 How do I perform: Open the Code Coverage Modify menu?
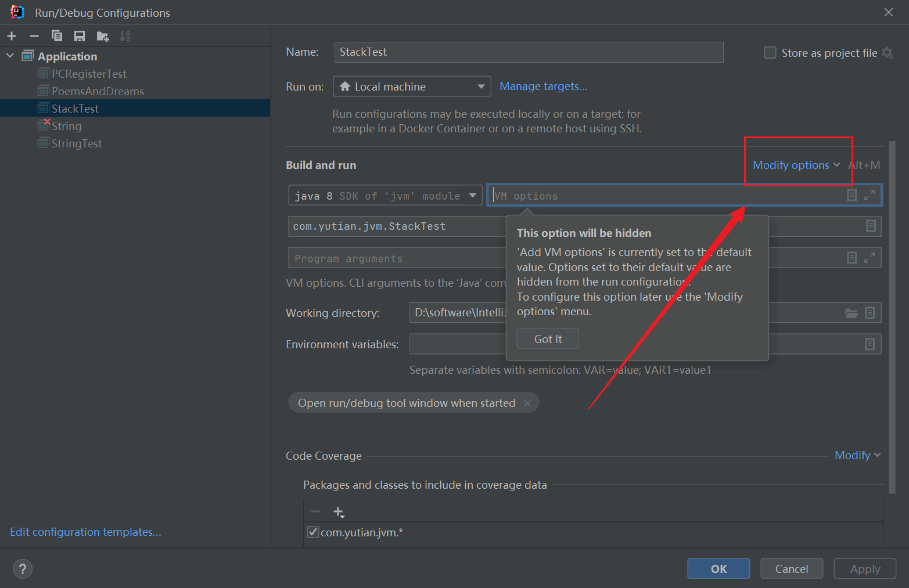pyautogui.click(x=857, y=455)
